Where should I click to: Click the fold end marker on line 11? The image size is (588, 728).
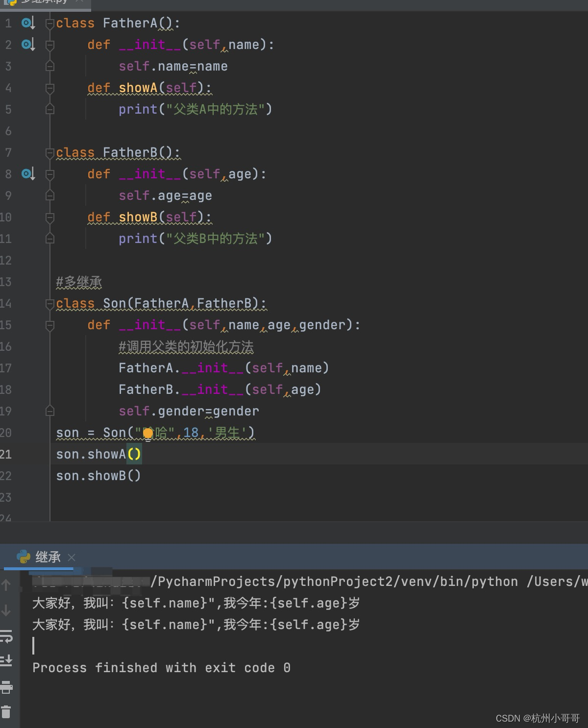click(49, 238)
